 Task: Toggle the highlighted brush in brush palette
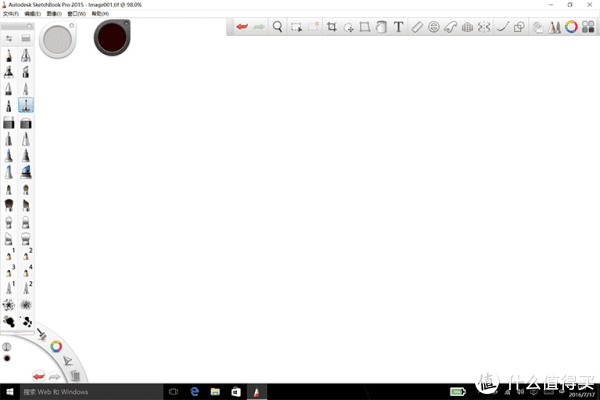point(26,105)
